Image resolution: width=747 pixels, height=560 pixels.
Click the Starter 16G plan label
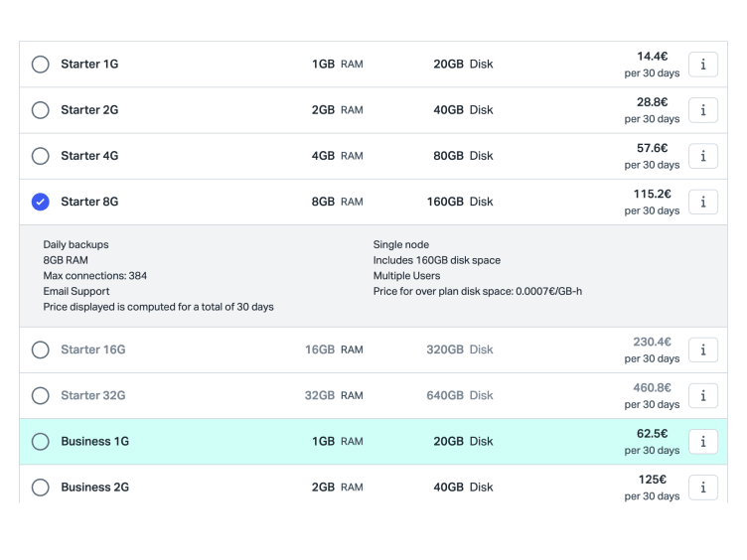pyautogui.click(x=92, y=350)
